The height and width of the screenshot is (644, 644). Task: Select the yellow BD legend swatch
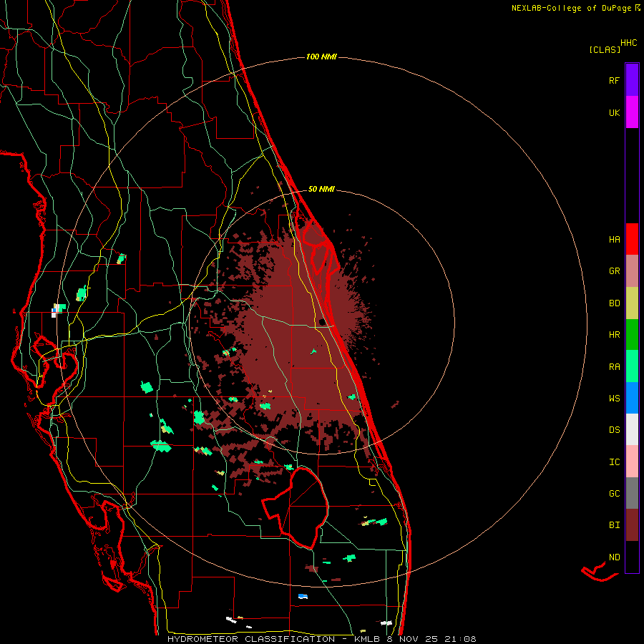[x=632, y=303]
